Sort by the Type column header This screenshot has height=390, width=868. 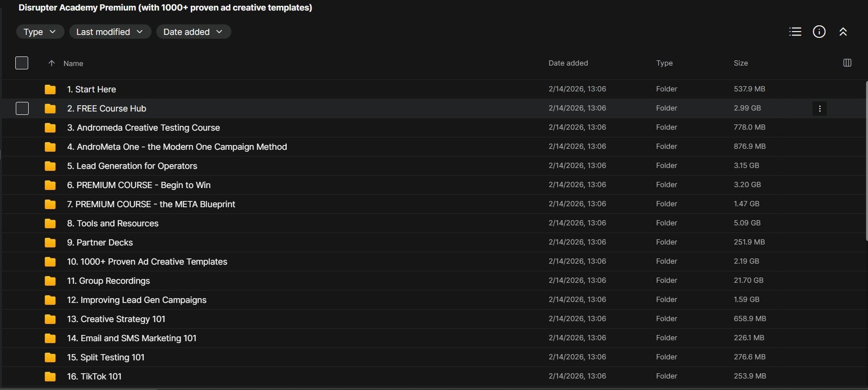pyautogui.click(x=664, y=63)
